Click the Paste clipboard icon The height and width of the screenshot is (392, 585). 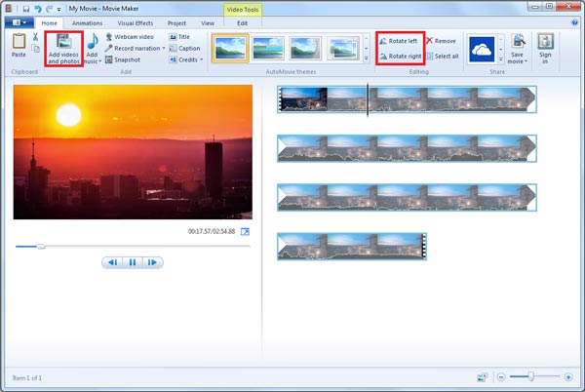(19, 41)
